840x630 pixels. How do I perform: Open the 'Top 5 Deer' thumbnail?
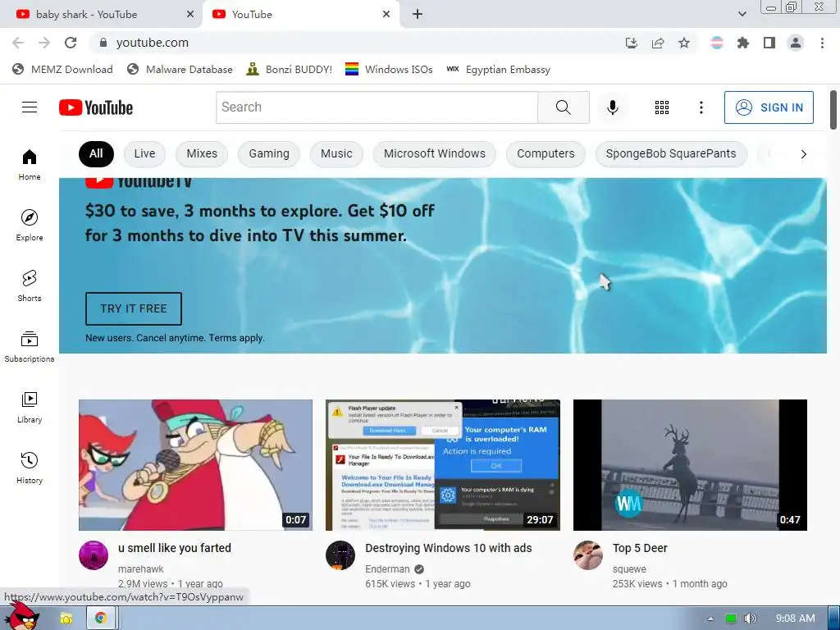(x=690, y=465)
